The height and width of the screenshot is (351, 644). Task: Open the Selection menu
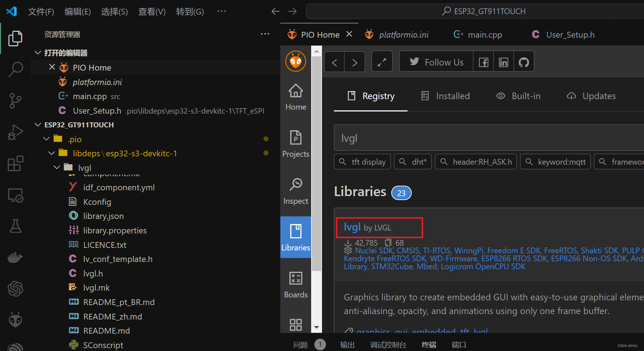click(x=114, y=12)
